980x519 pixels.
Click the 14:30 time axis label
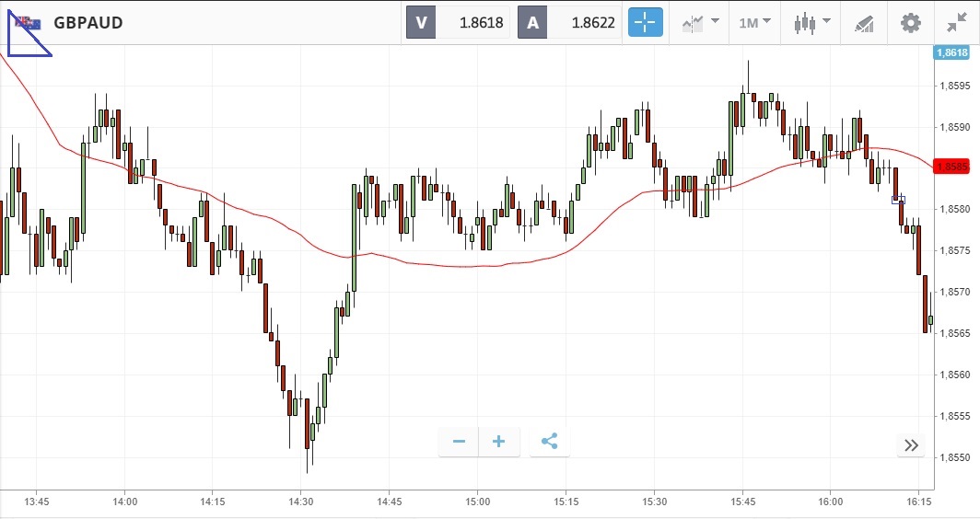pyautogui.click(x=301, y=502)
